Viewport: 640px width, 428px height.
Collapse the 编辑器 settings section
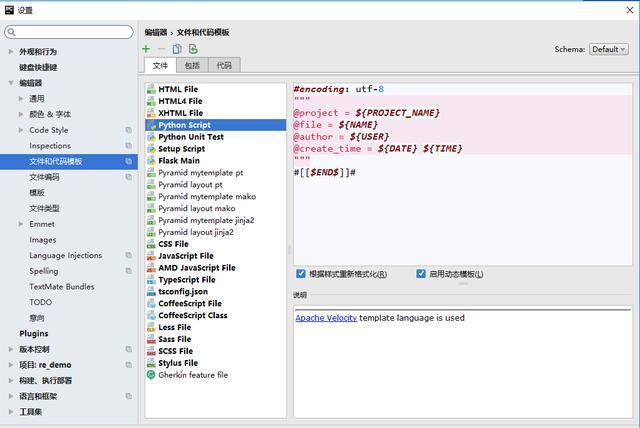tap(11, 83)
